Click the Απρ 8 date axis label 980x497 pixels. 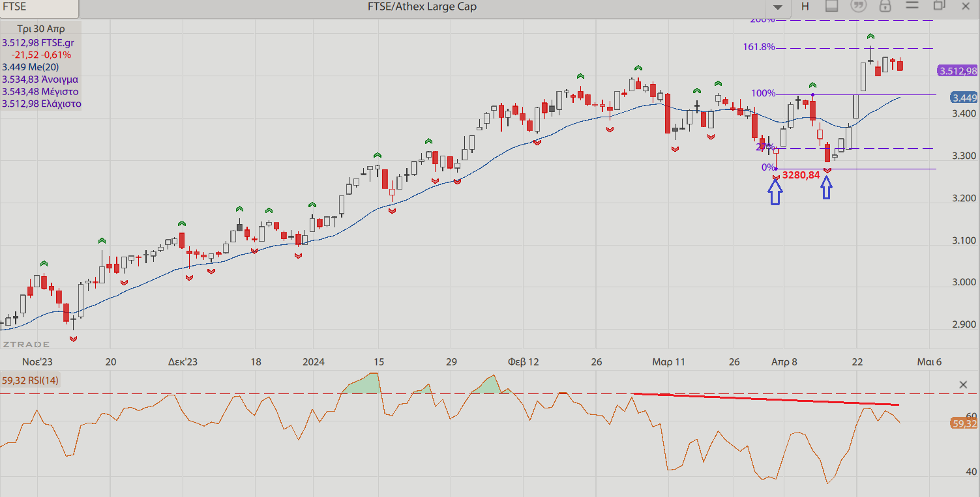(784, 362)
